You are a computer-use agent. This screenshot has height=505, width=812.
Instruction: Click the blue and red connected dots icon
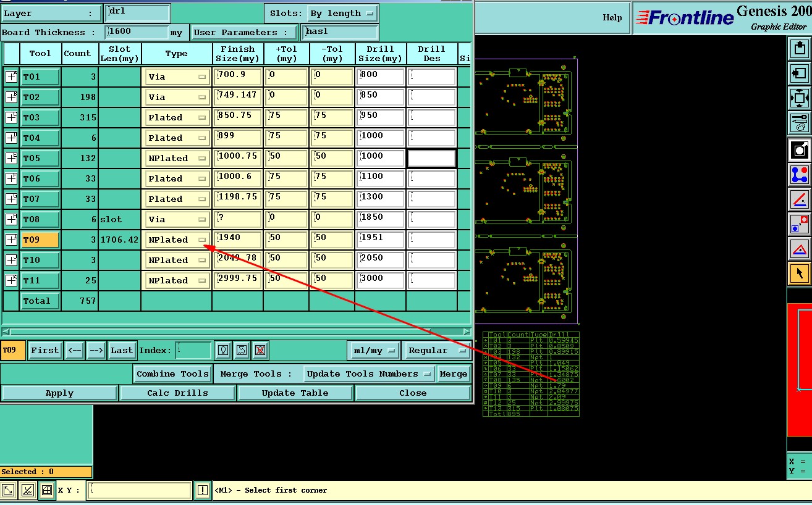point(800,174)
